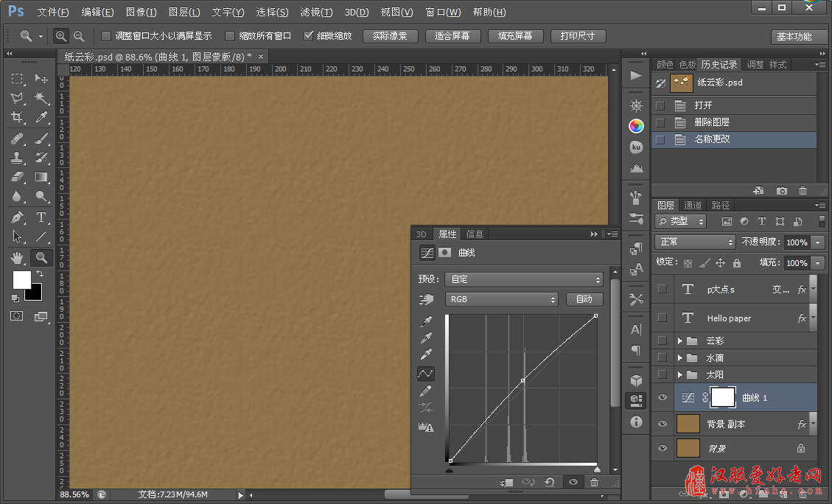832x504 pixels.
Task: Open the layer blend mode dropdown
Action: point(695,242)
